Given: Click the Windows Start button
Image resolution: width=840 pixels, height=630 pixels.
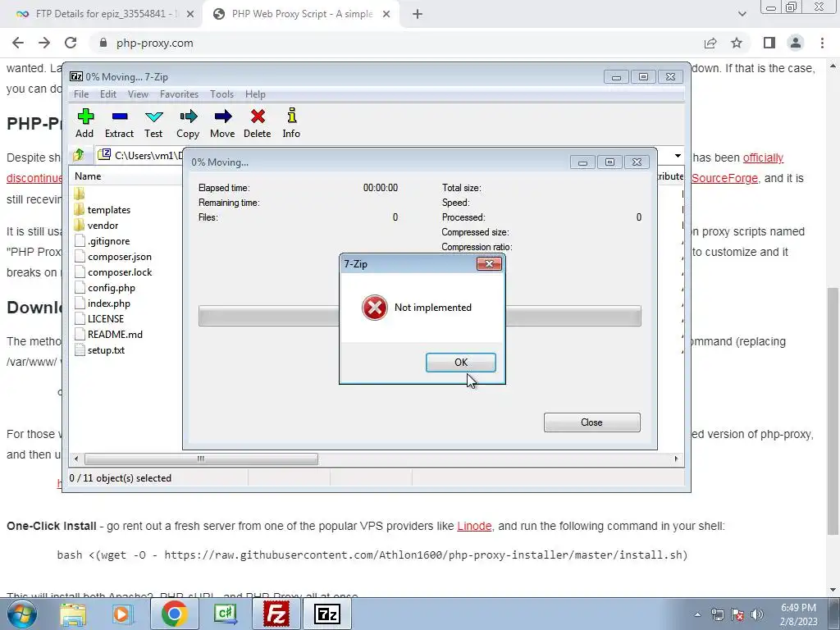Looking at the screenshot, I should click(x=21, y=614).
